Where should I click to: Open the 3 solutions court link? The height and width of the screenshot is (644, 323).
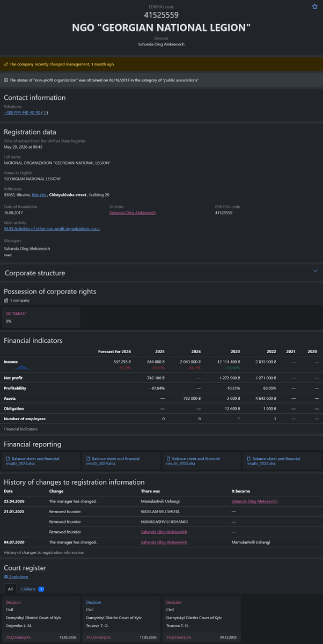pos(18,576)
